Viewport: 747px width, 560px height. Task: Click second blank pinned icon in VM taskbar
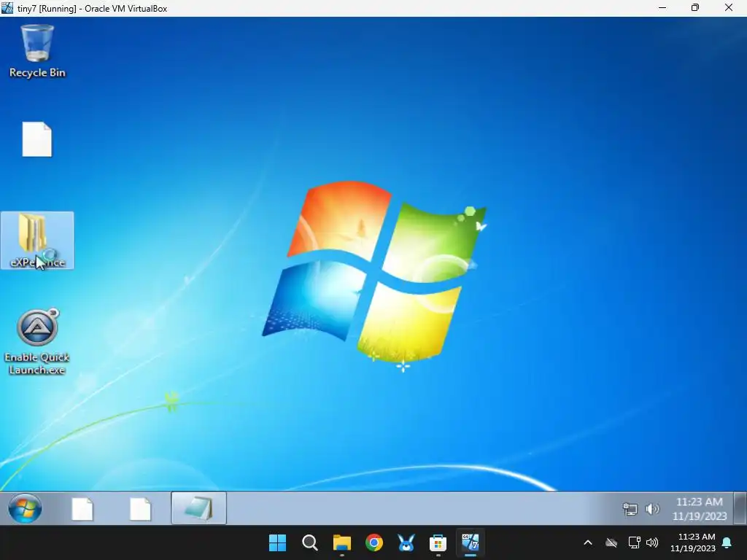click(141, 509)
